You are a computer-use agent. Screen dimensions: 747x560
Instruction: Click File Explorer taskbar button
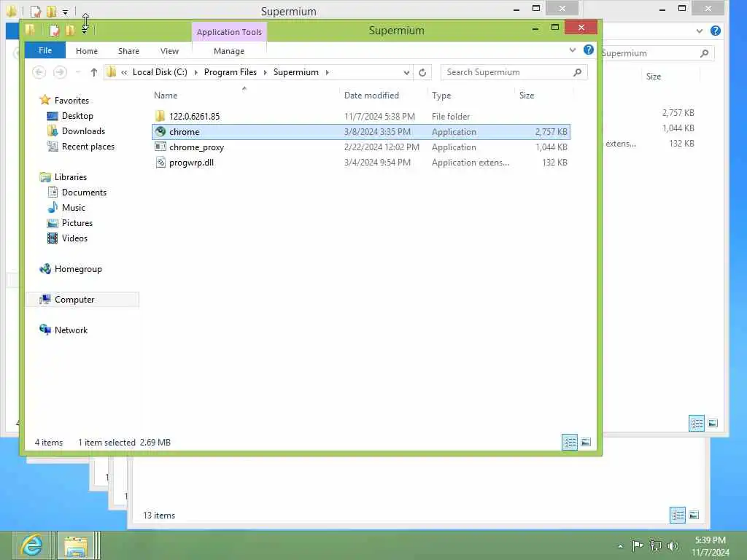(x=77, y=545)
